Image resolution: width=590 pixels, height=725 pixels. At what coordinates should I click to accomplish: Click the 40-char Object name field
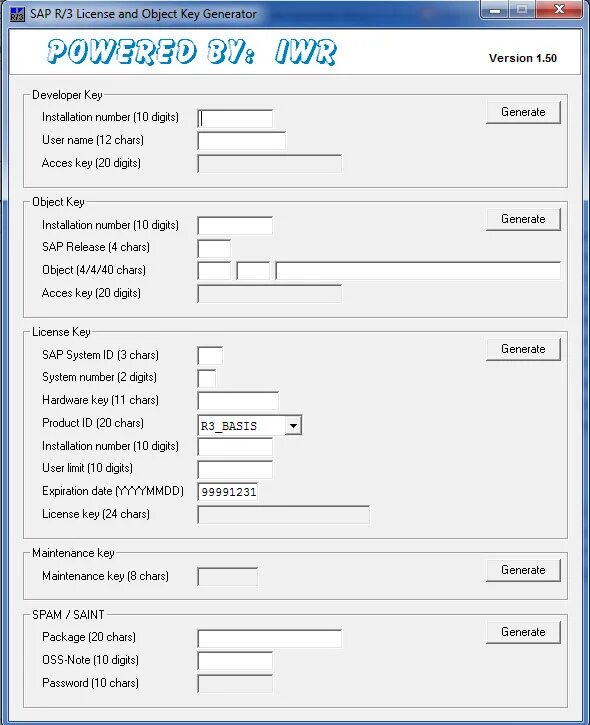point(418,270)
